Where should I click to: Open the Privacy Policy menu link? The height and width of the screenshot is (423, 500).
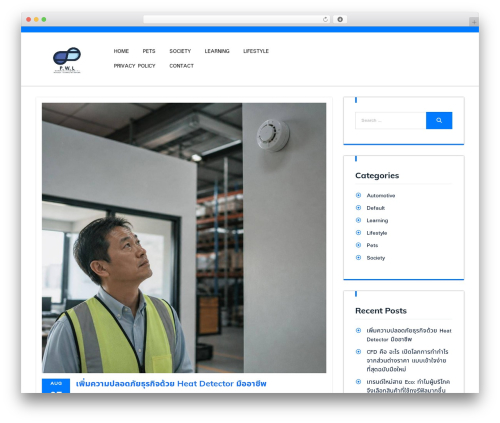134,66
